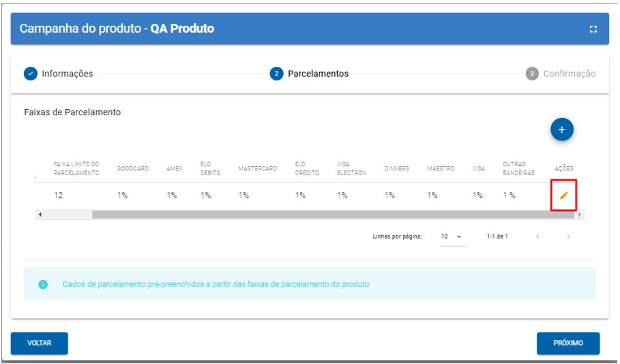Click the Faixa Limite do Parcelamento column header
This screenshot has height=364, width=620.
pos(76,168)
